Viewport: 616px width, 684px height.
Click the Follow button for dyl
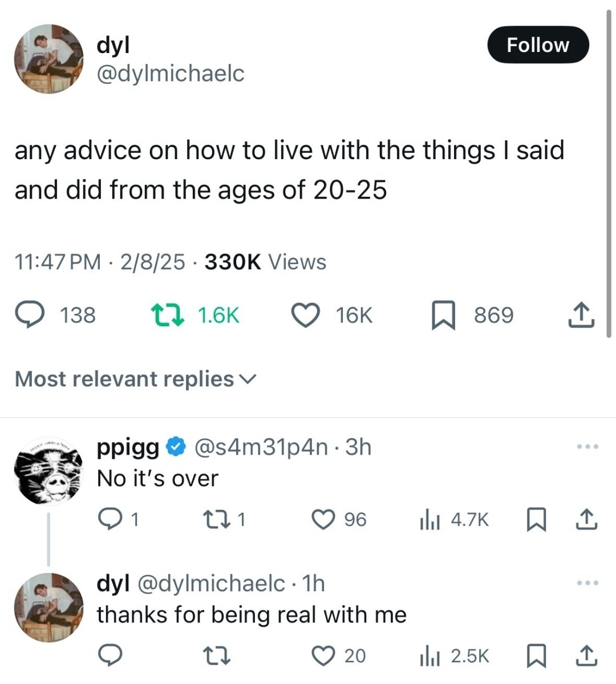[x=537, y=44]
